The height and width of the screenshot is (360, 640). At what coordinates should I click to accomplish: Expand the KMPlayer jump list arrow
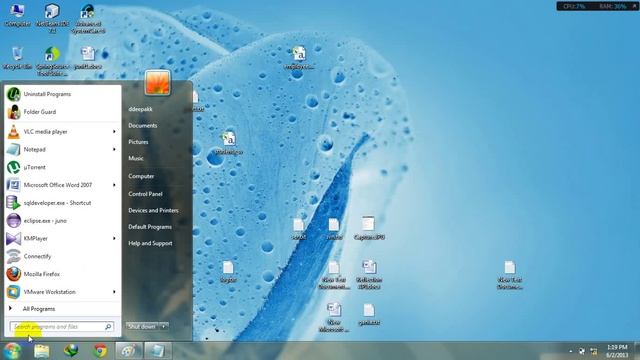[114, 238]
